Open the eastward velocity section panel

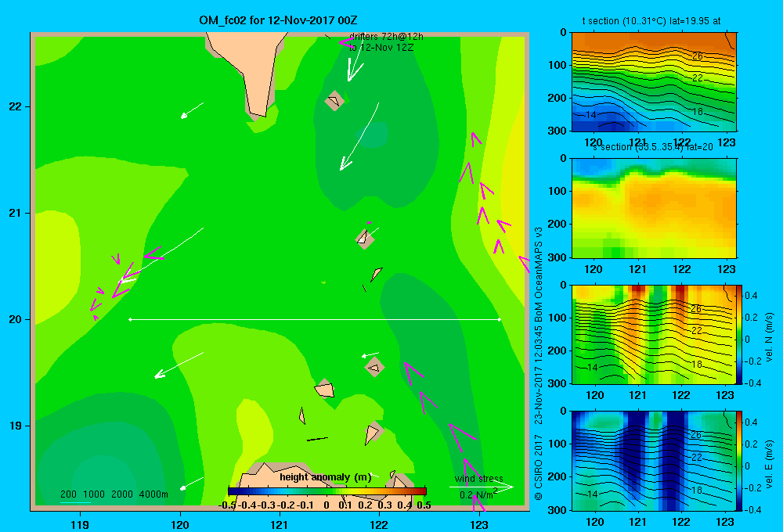click(654, 461)
